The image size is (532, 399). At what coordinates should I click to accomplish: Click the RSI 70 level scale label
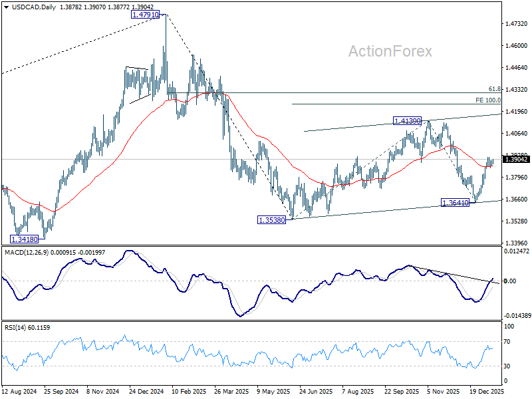[507, 341]
